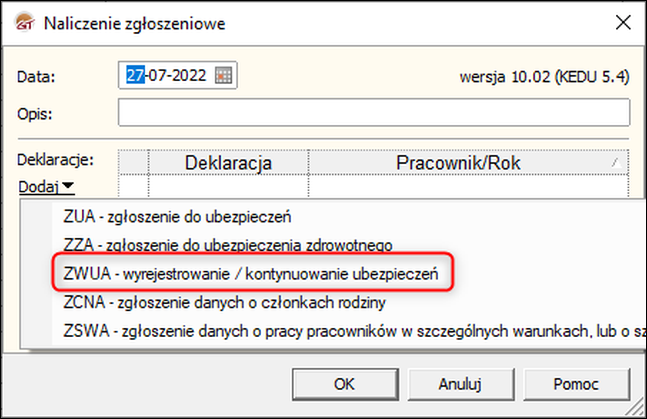
Task: Click the empty row selector column header
Action: [x=133, y=163]
